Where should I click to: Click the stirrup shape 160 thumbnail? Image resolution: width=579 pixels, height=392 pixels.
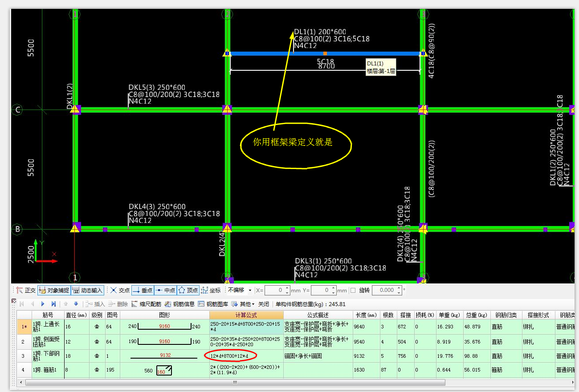click(164, 371)
